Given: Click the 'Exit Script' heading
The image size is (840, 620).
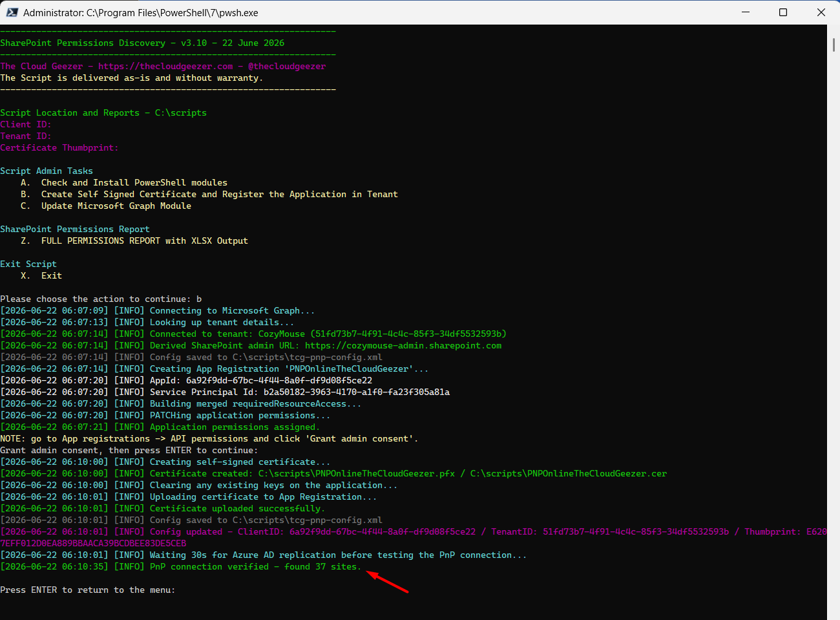Looking at the screenshot, I should click(x=28, y=264).
